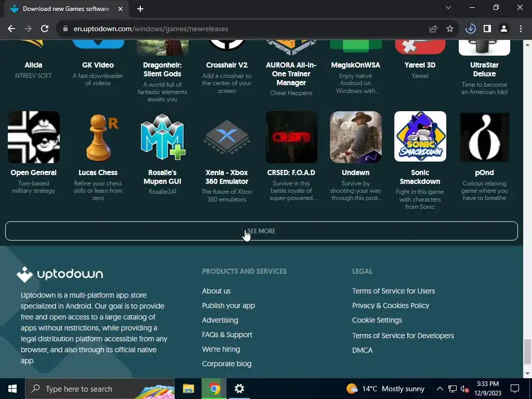532x399 pixels.
Task: Open the Publish your app link
Action: pos(229,305)
